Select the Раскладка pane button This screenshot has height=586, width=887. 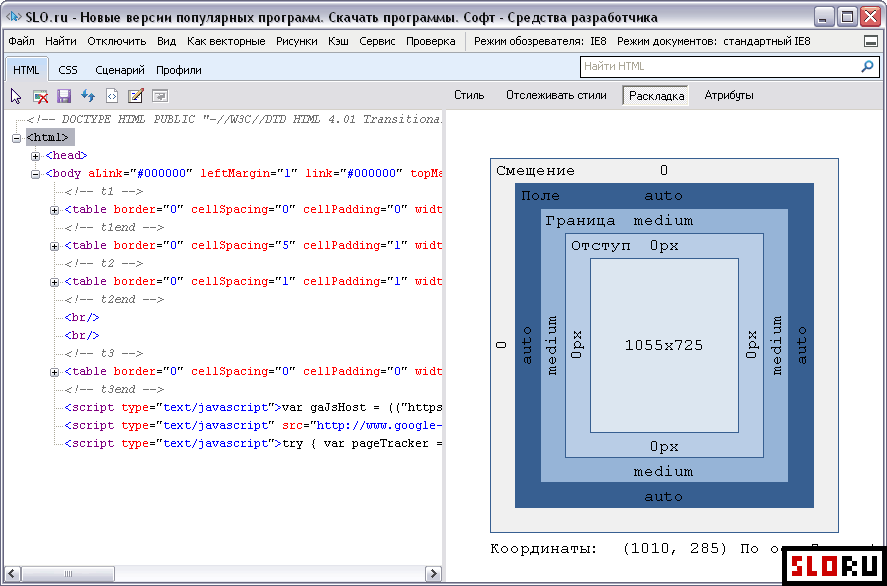[657, 96]
